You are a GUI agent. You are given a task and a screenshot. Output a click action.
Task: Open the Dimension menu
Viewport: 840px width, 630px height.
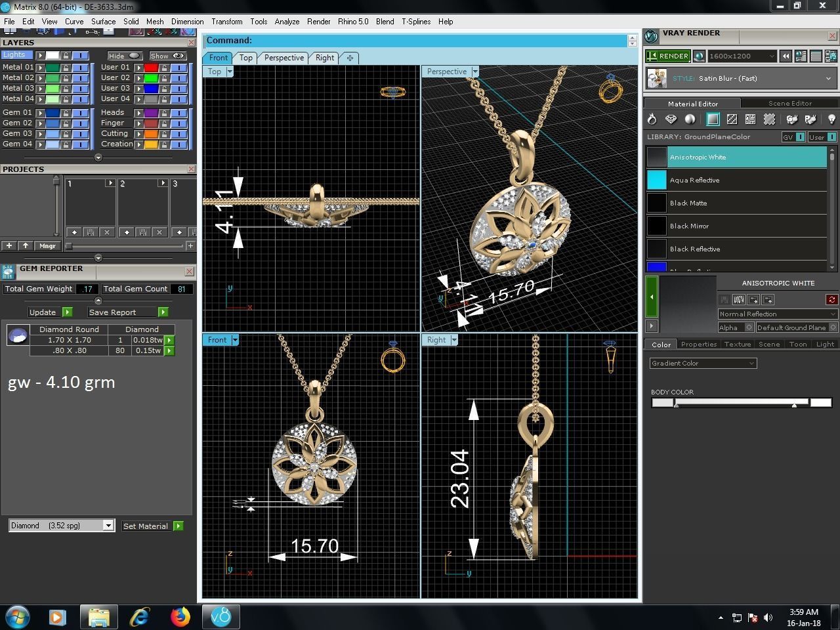[187, 22]
